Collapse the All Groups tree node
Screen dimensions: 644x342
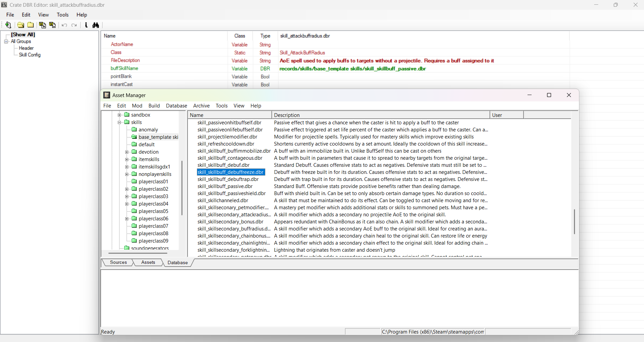point(6,41)
